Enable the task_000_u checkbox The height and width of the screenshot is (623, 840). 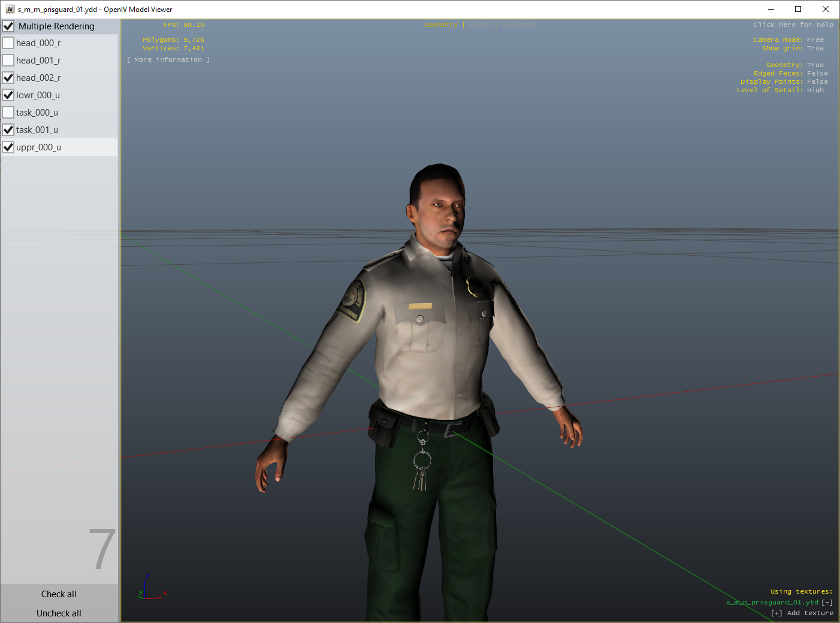click(x=8, y=113)
